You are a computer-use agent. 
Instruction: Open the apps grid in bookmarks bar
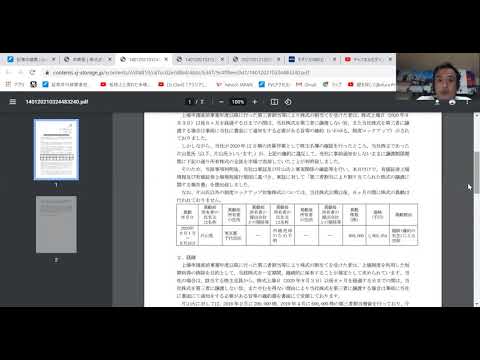point(8,84)
